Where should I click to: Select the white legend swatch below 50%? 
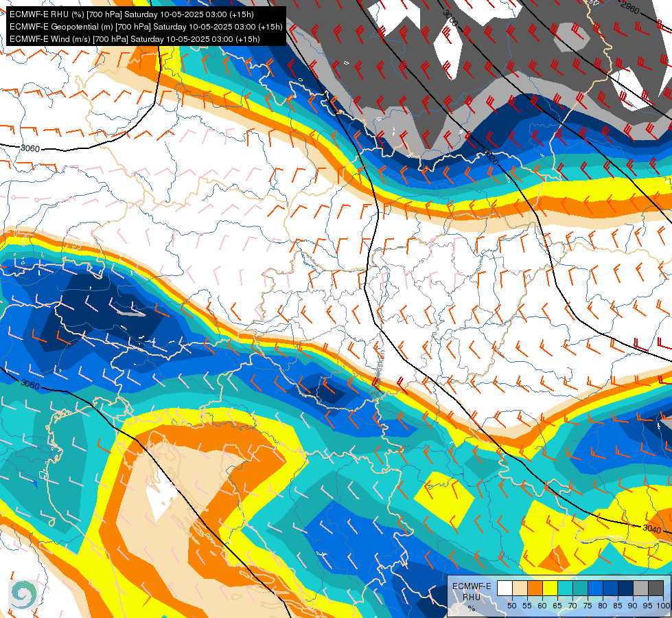point(505,588)
